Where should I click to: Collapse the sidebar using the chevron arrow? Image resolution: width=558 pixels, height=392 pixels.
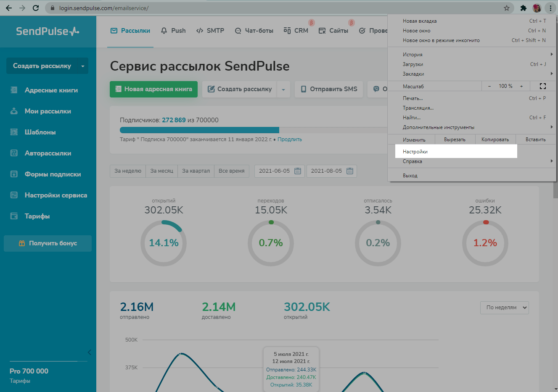[x=89, y=352]
